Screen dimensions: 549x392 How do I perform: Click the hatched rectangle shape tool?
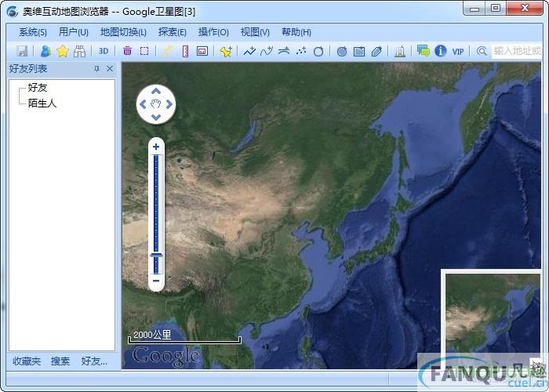pos(359,52)
